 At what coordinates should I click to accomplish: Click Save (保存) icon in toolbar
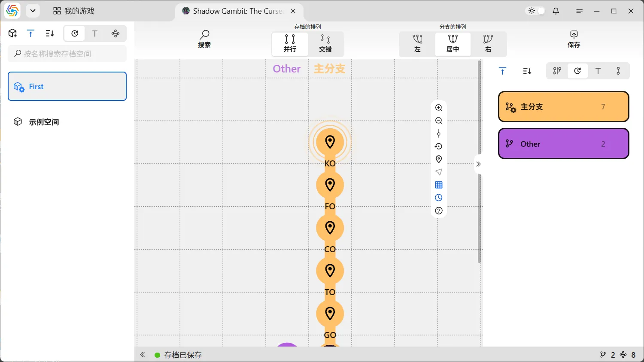(x=574, y=39)
